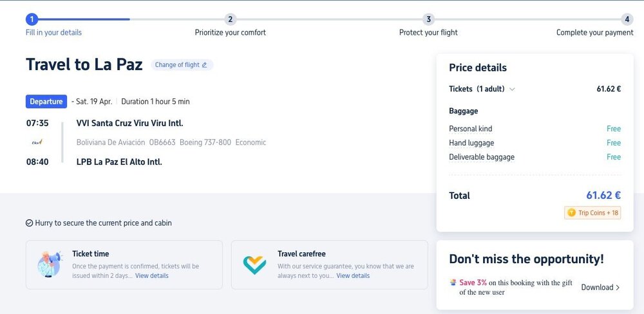This screenshot has width=644, height=314.
Task: Click the edit pencil icon on Change of flight
Action: pyautogui.click(x=205, y=65)
